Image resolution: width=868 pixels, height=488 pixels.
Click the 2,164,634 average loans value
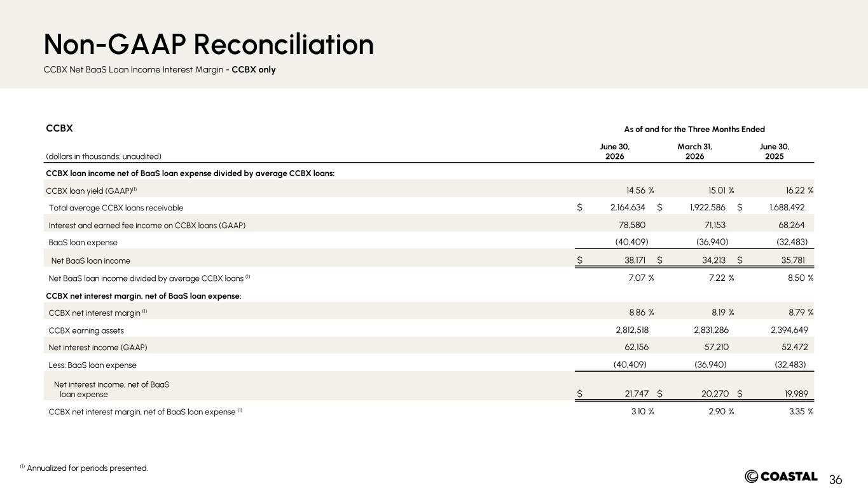[624, 207]
